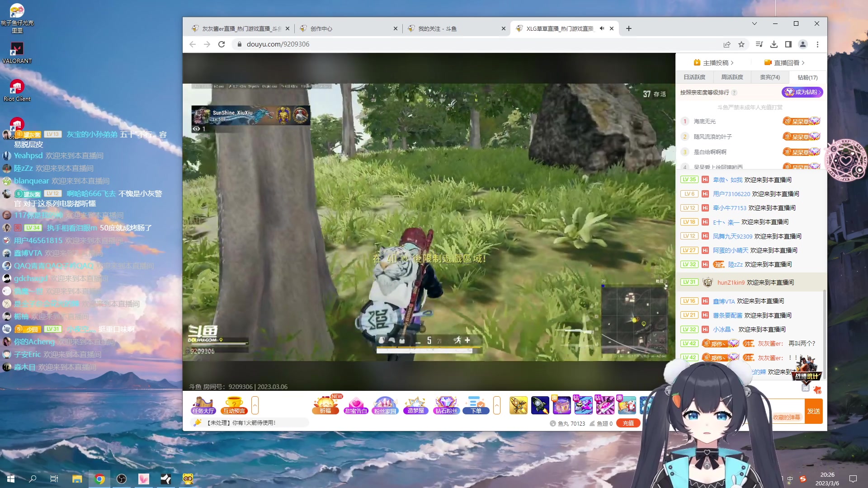Click the browser reload icon
This screenshot has height=488, width=868.
point(222,44)
